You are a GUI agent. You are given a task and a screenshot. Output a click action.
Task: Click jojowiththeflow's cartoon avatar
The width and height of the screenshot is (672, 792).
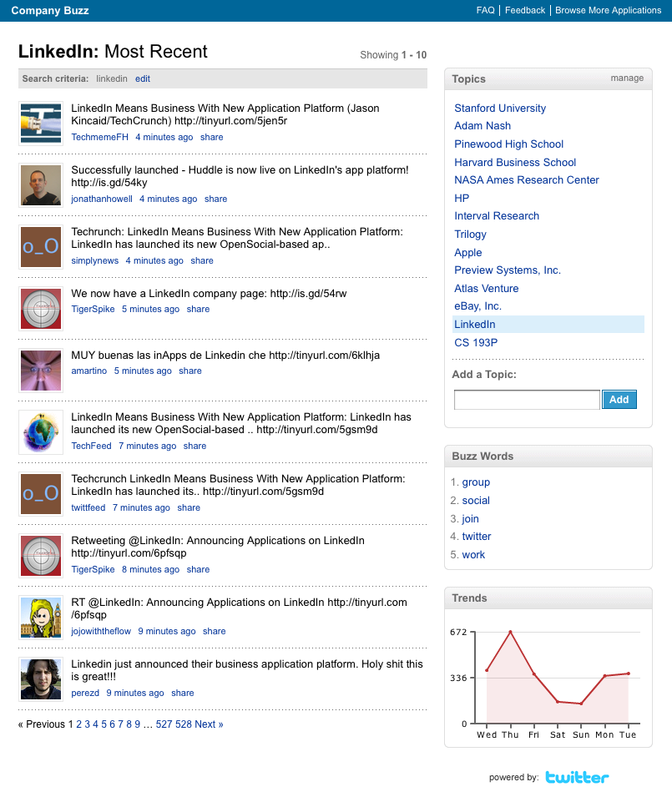[41, 618]
